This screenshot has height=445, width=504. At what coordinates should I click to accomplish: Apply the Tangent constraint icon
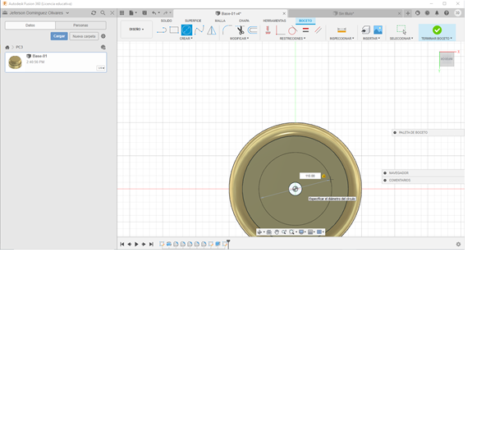pos(292,30)
